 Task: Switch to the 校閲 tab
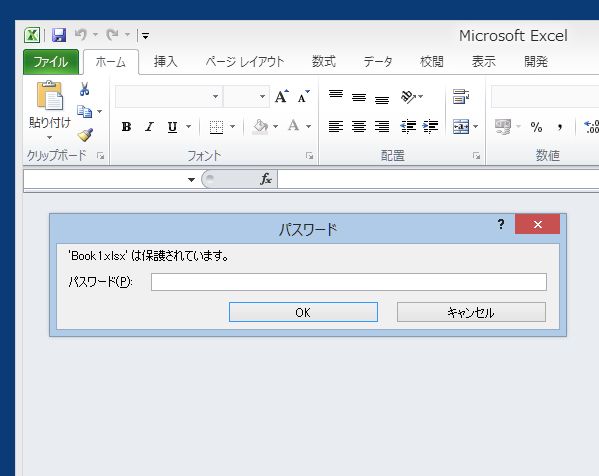click(x=432, y=62)
